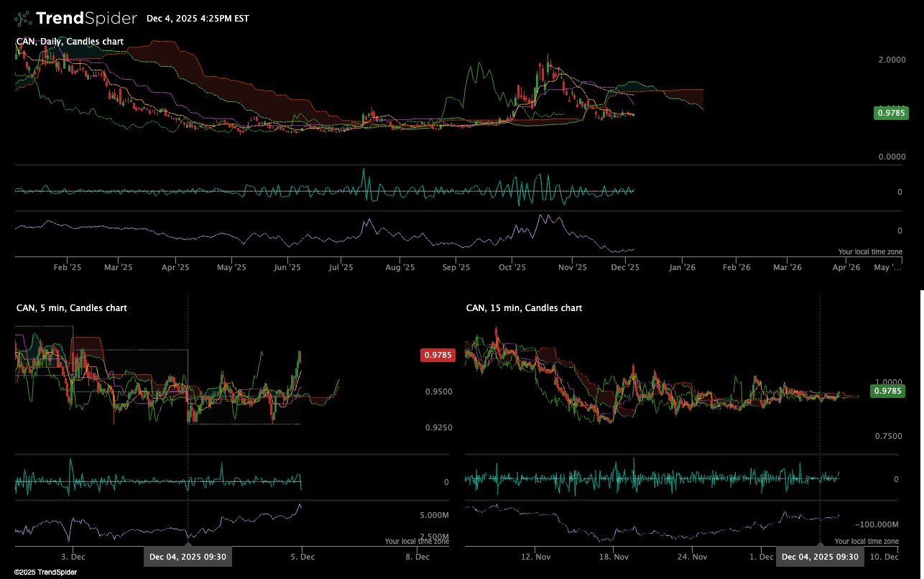This screenshot has height=579, width=924.
Task: Select the "CAN, 15 min, Candles chart" title
Action: (x=524, y=307)
